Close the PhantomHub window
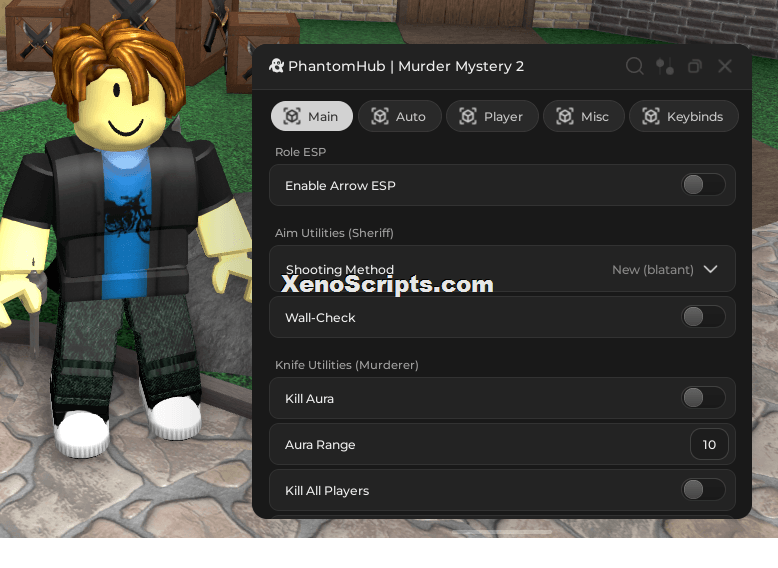 coord(725,66)
